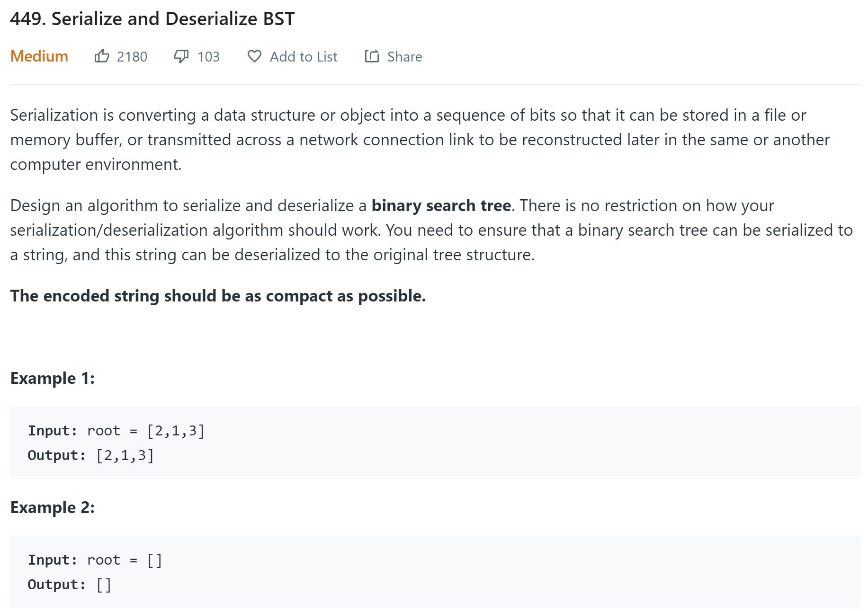The width and height of the screenshot is (868, 611).
Task: Click the Example 2 heading
Action: 53,507
